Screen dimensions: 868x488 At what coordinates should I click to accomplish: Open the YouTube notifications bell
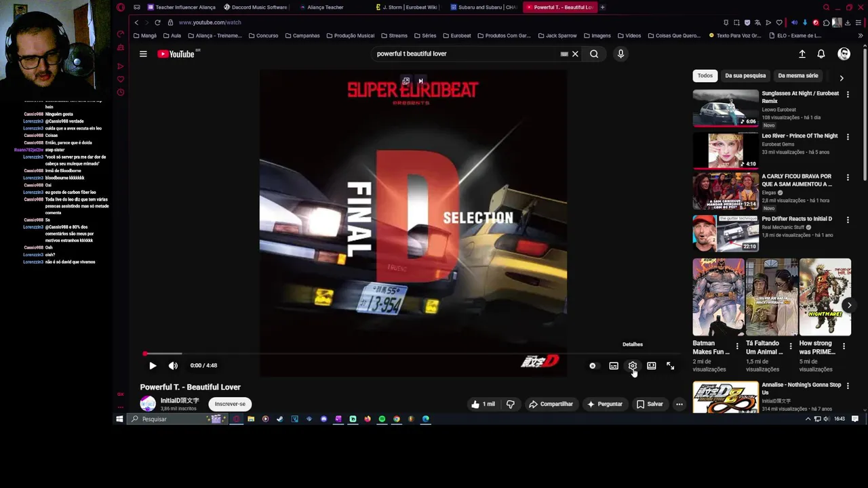[x=821, y=54]
